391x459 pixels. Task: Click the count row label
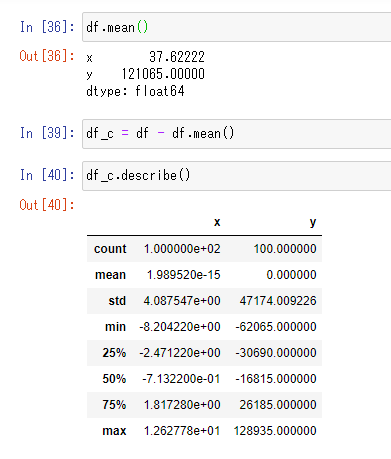[x=110, y=249]
